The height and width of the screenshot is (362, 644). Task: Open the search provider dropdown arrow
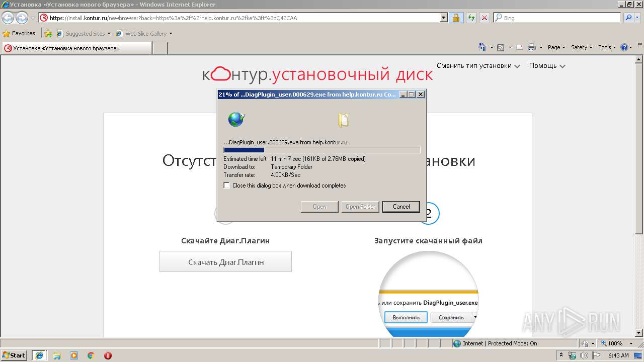[x=638, y=18]
